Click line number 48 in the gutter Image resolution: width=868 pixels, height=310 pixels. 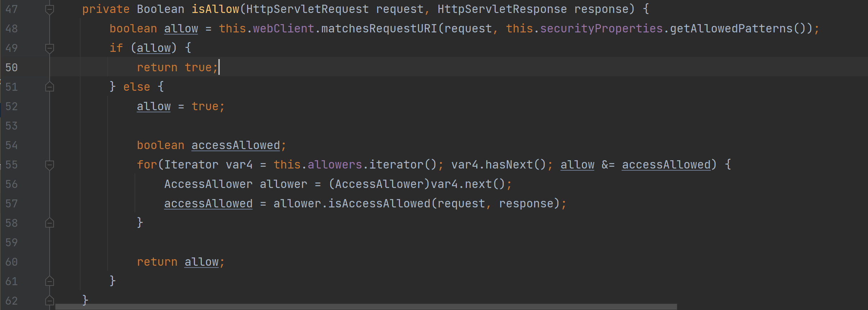[x=12, y=29]
